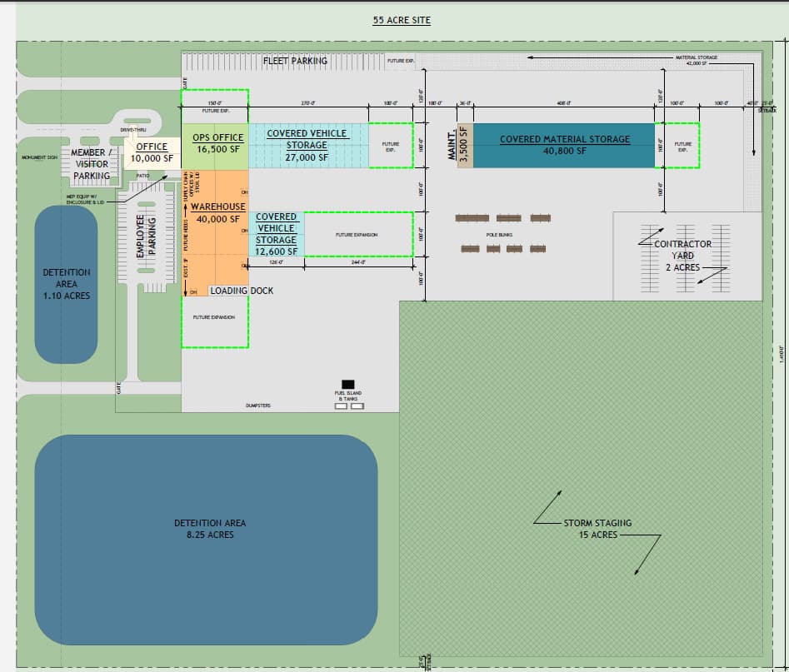
Task: Select the 'FUEL ISLAND & TANKS' label
Action: click(x=348, y=396)
